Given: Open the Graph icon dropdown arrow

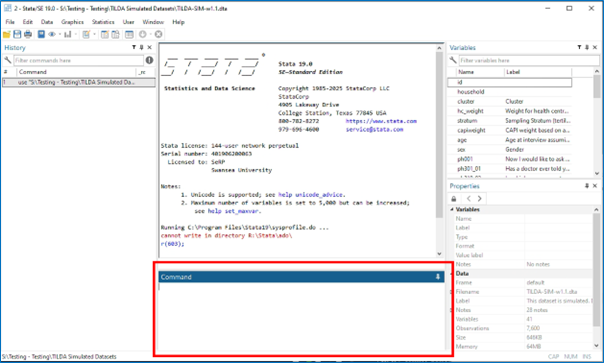Looking at the screenshot, I should [76, 34].
